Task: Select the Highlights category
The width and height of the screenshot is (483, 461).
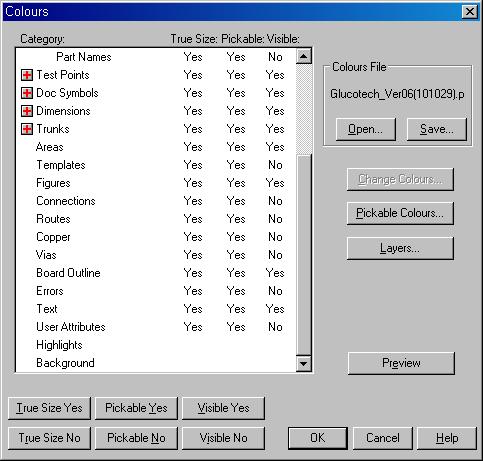Action: click(156, 345)
